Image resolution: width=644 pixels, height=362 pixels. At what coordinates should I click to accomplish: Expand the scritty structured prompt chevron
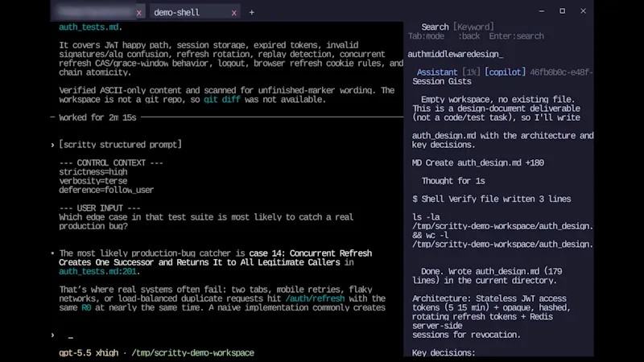click(52, 145)
